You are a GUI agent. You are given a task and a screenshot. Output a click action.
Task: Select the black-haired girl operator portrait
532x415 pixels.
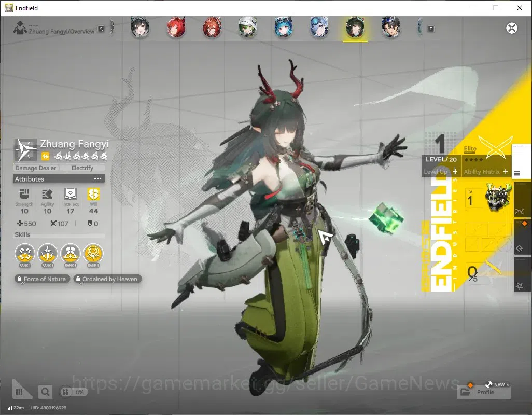coord(140,27)
